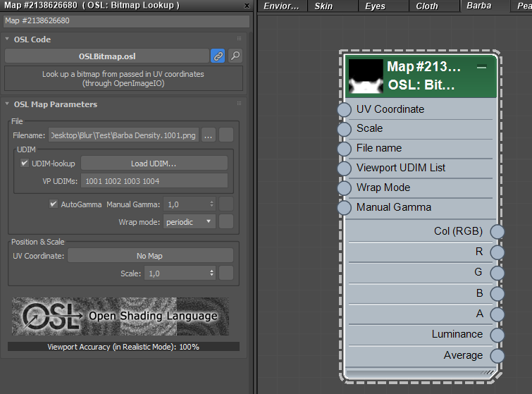Click the link icon beside OSLBitmap.osl
The width and height of the screenshot is (532, 394).
(x=218, y=56)
